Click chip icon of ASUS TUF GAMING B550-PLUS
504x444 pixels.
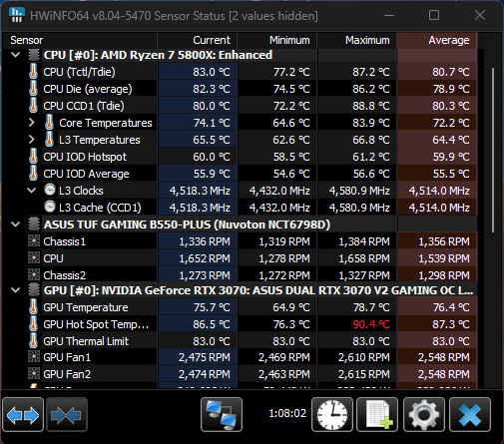click(34, 224)
